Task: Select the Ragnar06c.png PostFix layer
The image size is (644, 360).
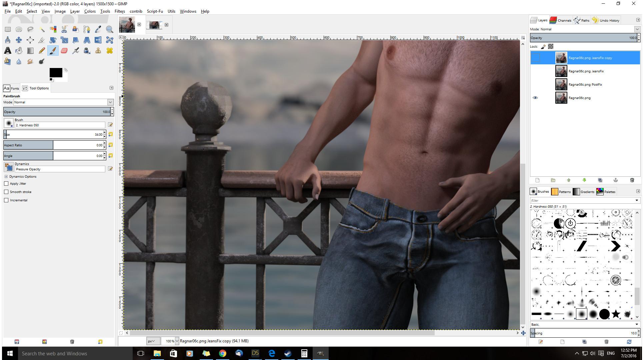Action: pos(585,85)
